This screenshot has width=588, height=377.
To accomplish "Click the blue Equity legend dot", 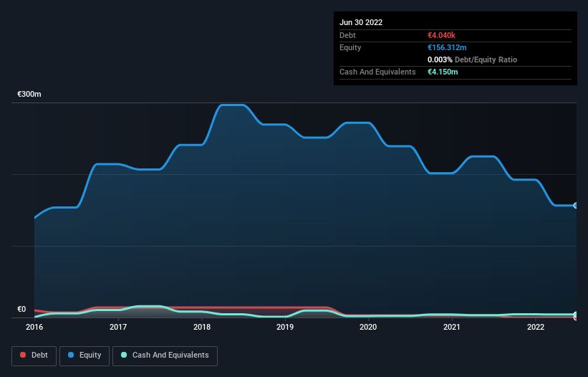I will pos(71,355).
